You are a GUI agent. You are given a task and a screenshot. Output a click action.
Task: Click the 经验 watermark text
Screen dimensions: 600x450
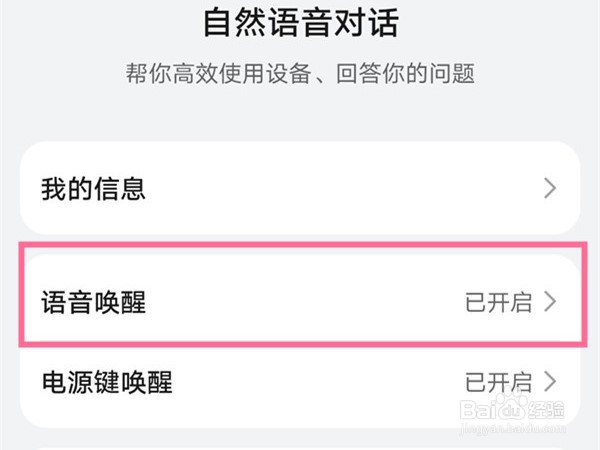pos(547,410)
